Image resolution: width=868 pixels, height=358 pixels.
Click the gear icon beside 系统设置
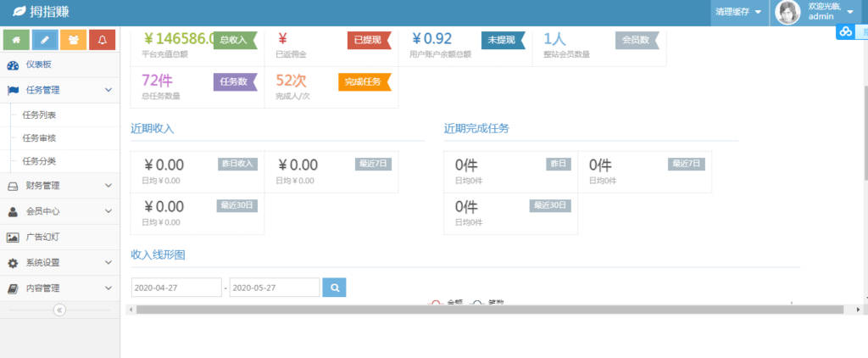(13, 263)
